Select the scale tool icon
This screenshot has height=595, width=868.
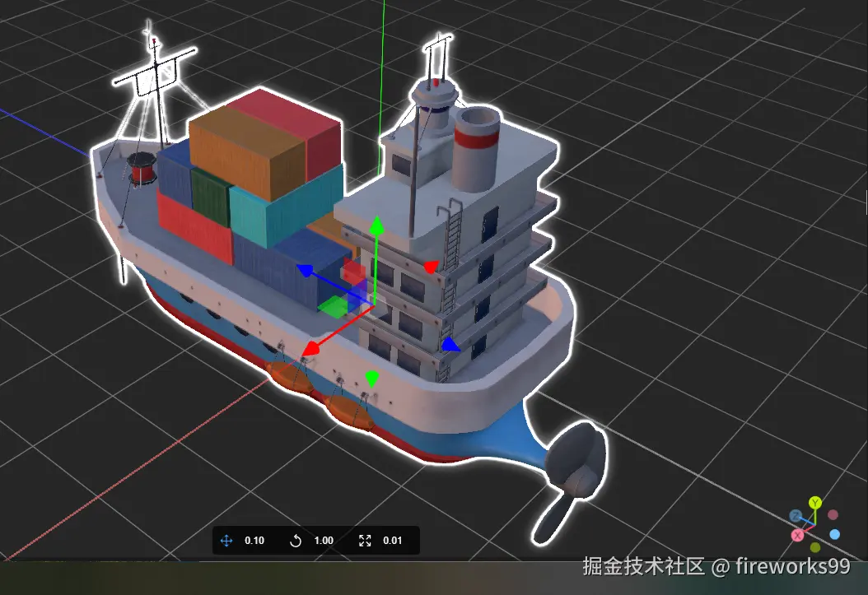point(366,541)
